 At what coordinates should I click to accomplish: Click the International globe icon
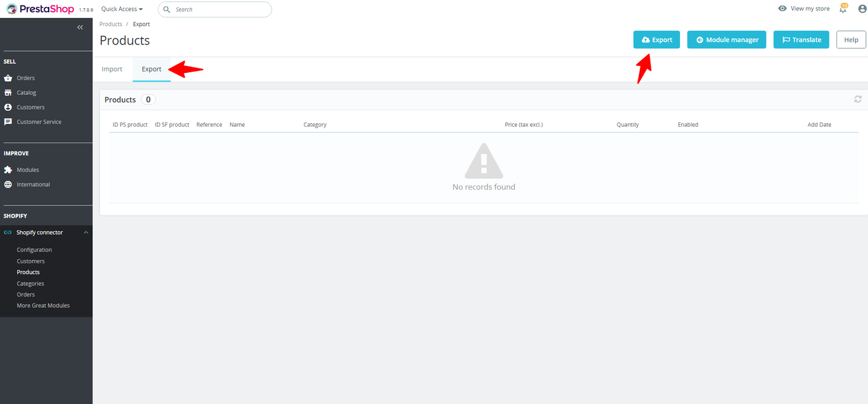point(8,185)
